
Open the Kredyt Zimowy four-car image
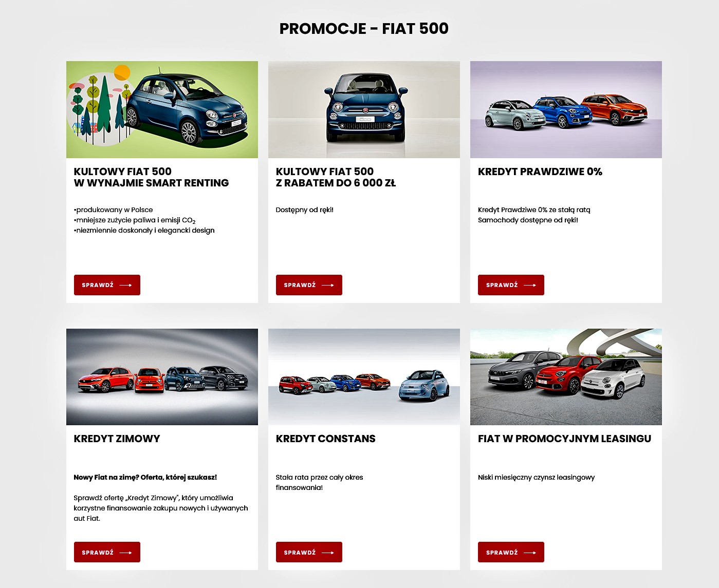coord(162,377)
